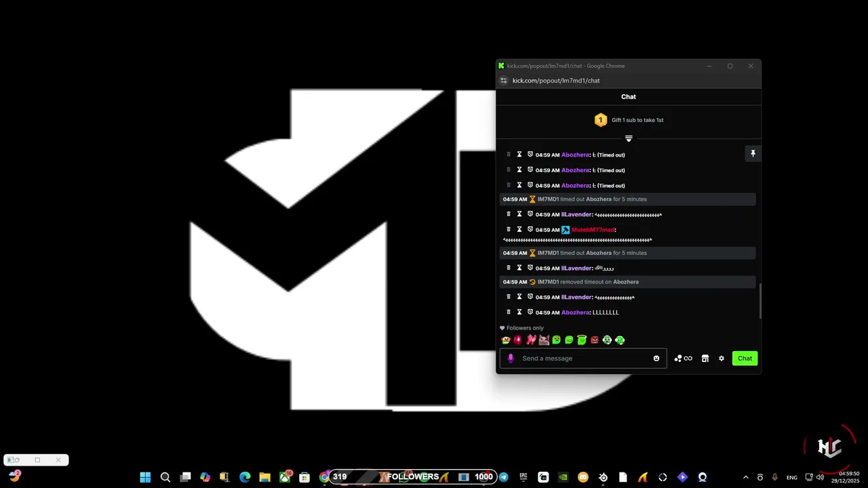Open Discord from the taskbar

tap(583, 477)
